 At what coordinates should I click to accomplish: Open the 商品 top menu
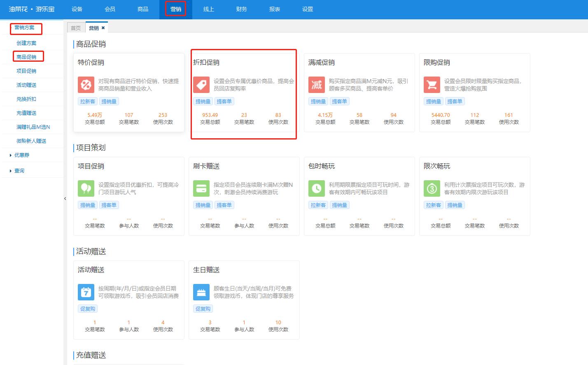tap(143, 9)
